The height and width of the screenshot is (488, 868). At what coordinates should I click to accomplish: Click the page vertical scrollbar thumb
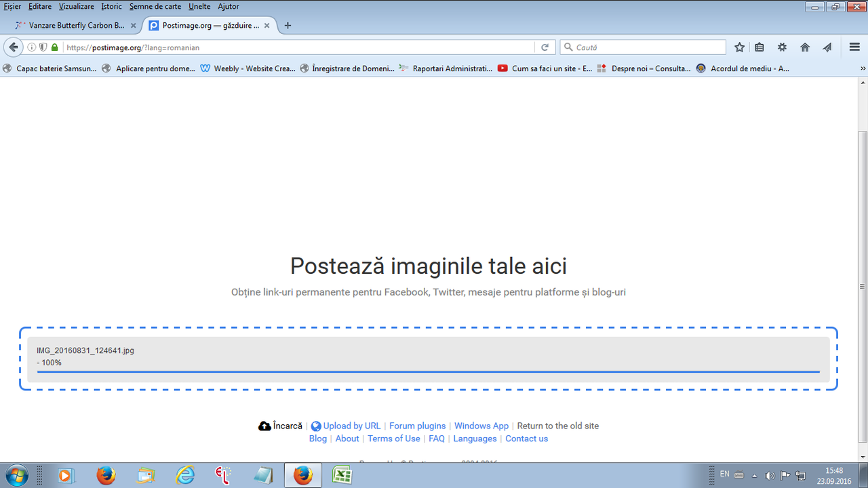(x=863, y=286)
